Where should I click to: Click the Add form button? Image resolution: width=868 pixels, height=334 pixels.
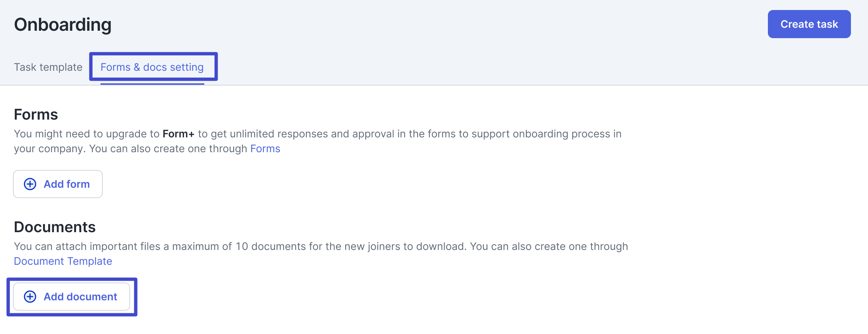[x=58, y=184]
